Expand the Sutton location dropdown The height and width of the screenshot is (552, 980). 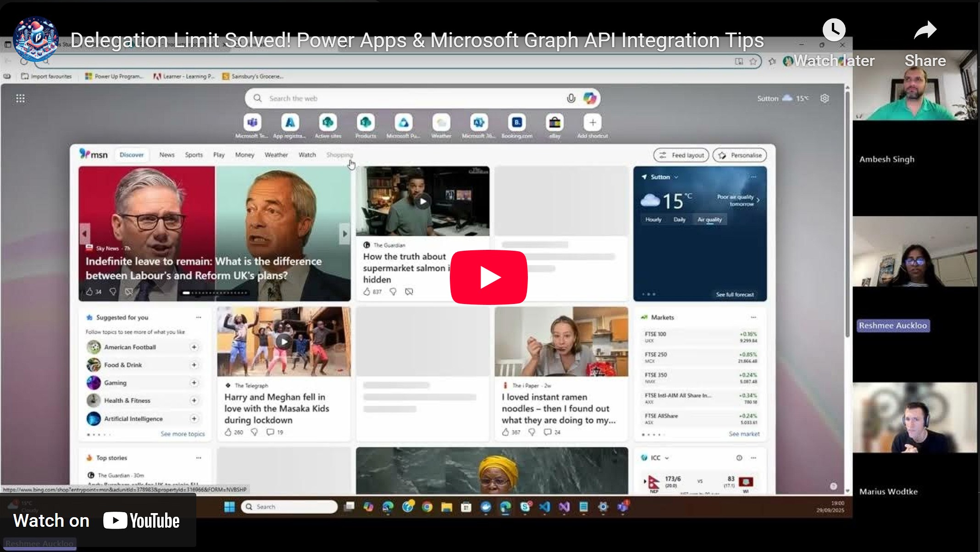pos(676,177)
